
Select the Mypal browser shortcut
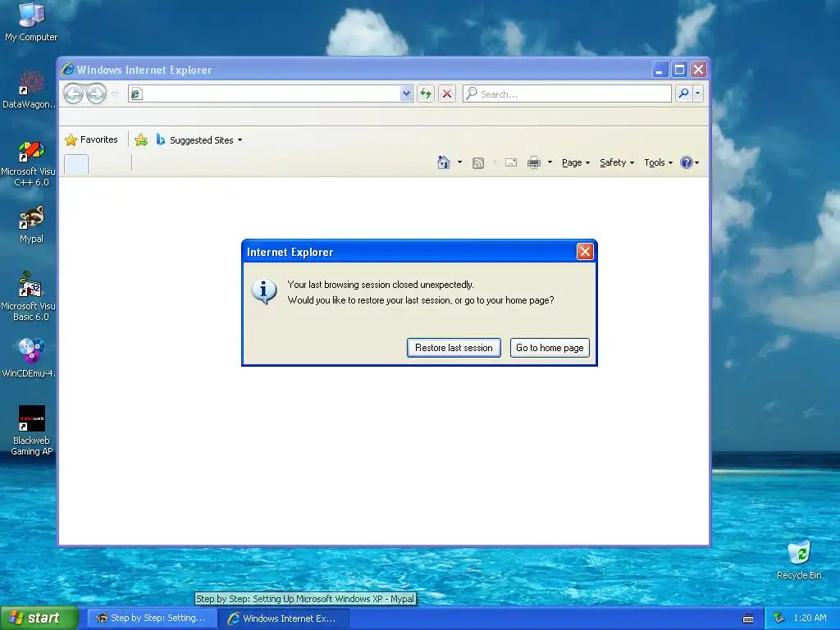pos(31,225)
